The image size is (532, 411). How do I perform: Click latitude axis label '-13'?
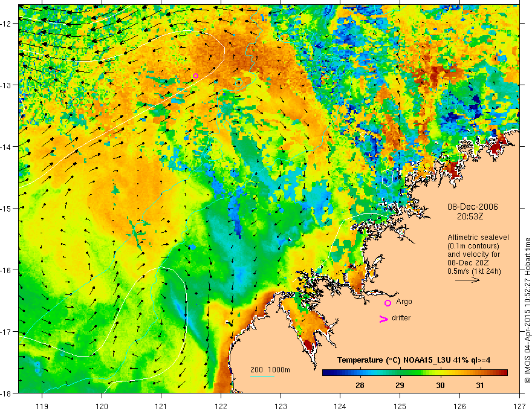click(7, 85)
